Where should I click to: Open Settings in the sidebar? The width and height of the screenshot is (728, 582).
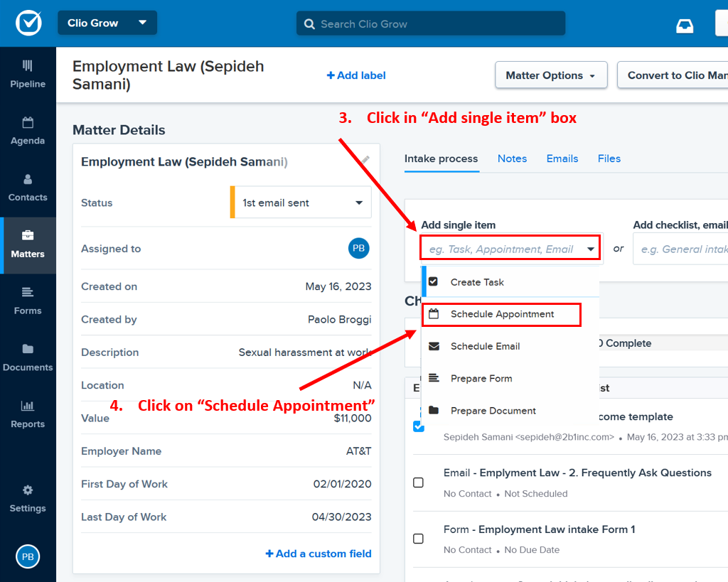click(28, 499)
